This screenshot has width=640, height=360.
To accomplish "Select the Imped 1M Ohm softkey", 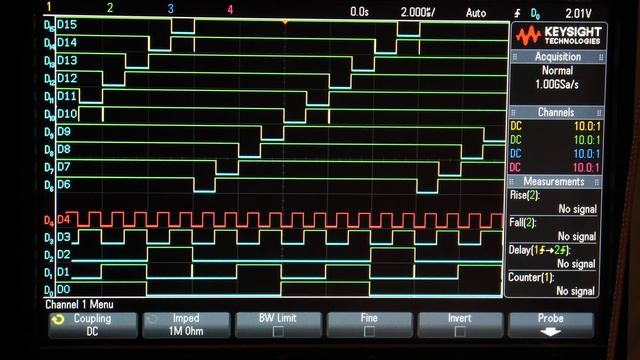I will 186,325.
